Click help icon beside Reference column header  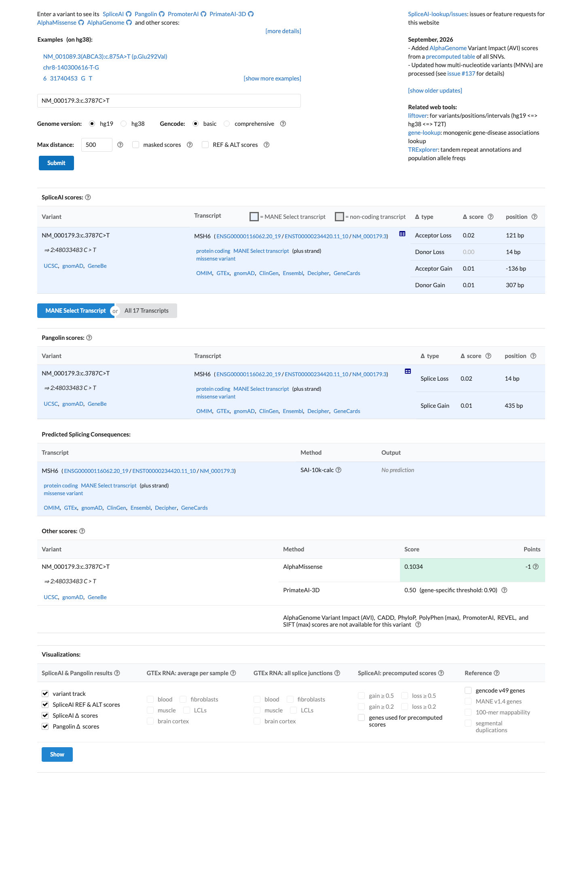tap(497, 673)
